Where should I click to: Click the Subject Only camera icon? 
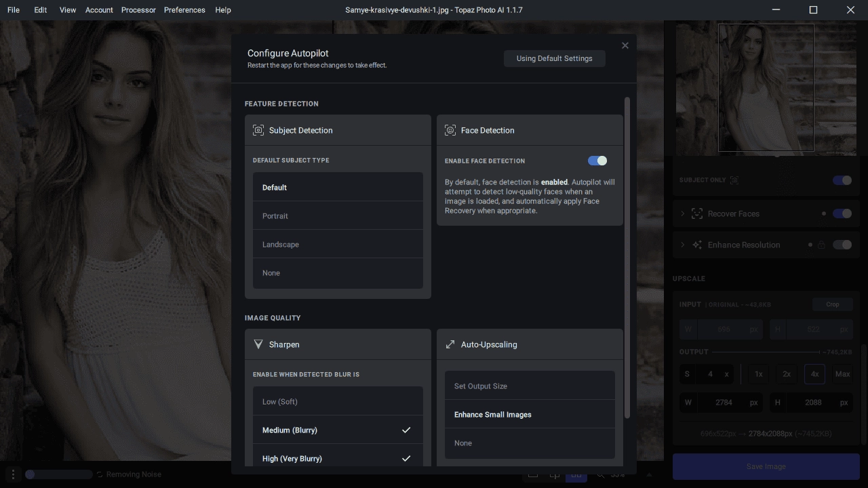click(x=734, y=180)
